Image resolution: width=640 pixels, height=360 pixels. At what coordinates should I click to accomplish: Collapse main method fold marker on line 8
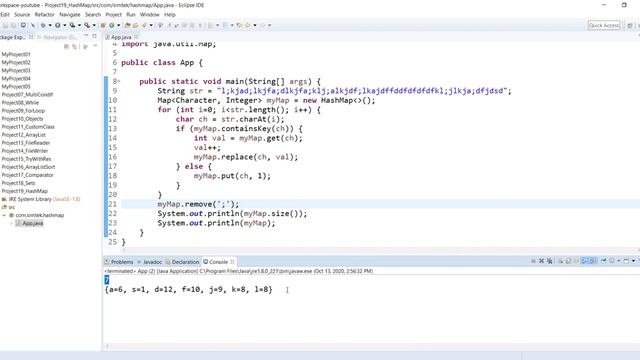click(119, 81)
